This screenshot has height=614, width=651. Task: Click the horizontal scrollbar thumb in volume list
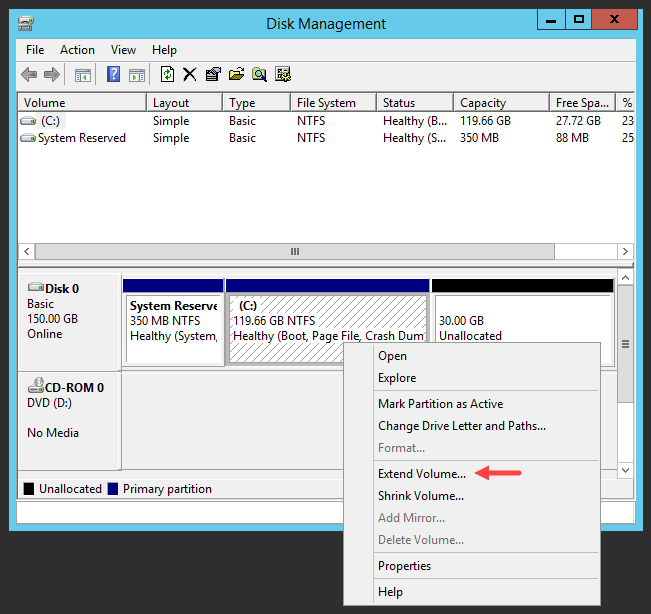tap(295, 252)
